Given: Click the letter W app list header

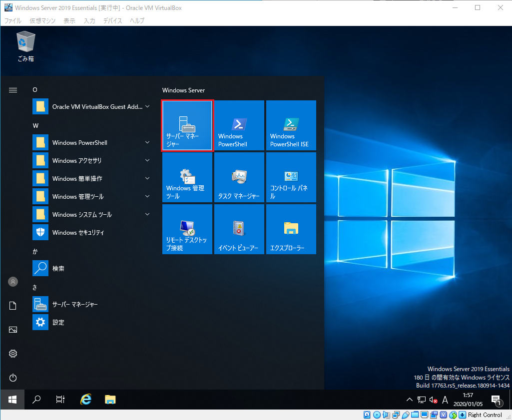Looking at the screenshot, I should (x=35, y=126).
